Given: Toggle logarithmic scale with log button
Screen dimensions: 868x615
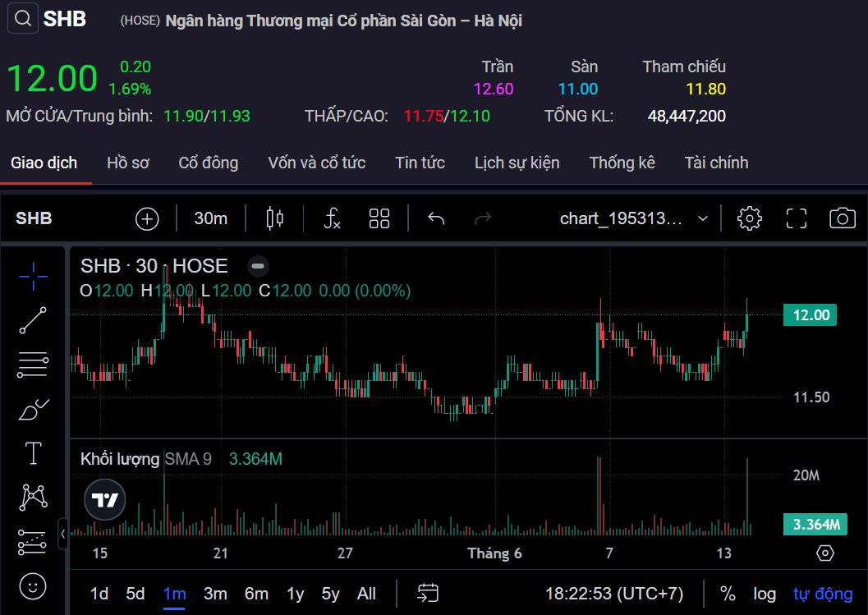Looking at the screenshot, I should coord(765,594).
